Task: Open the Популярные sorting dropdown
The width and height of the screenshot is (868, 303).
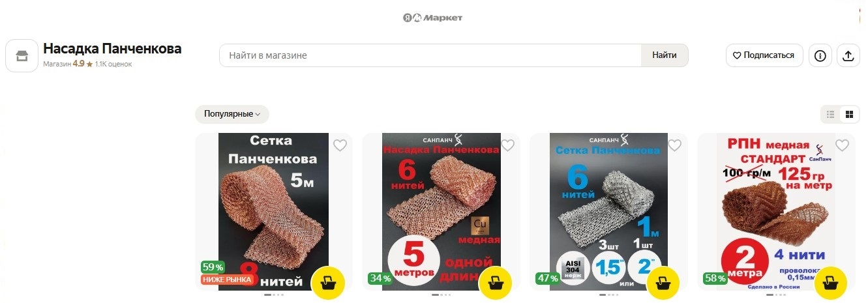Action: (232, 114)
